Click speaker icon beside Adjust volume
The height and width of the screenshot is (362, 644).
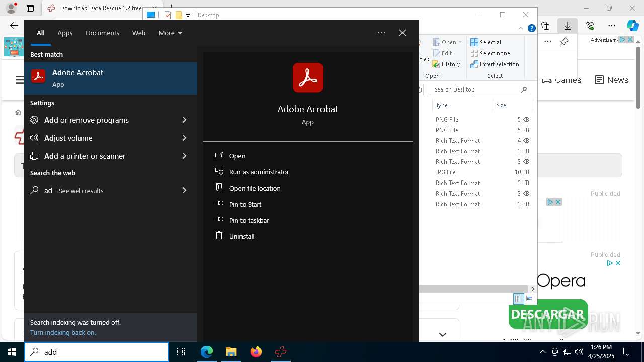click(34, 138)
